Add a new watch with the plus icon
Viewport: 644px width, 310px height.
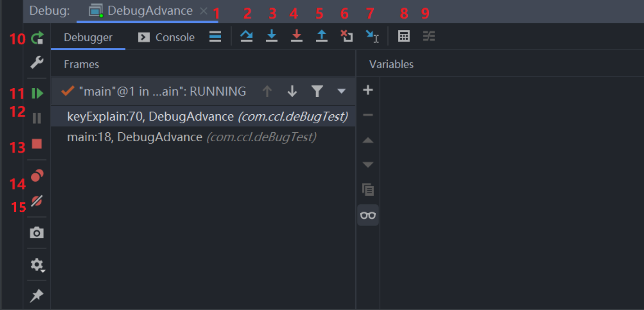tap(368, 90)
